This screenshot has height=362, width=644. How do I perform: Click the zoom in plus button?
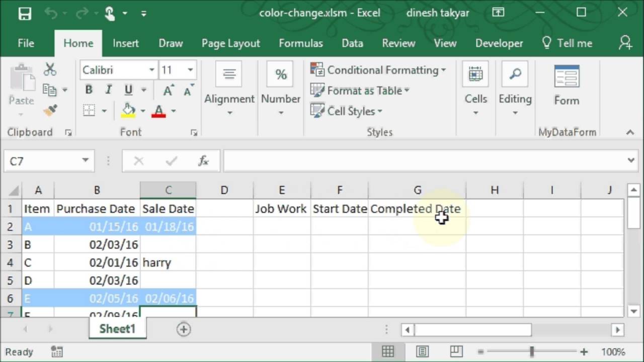pos(584,352)
